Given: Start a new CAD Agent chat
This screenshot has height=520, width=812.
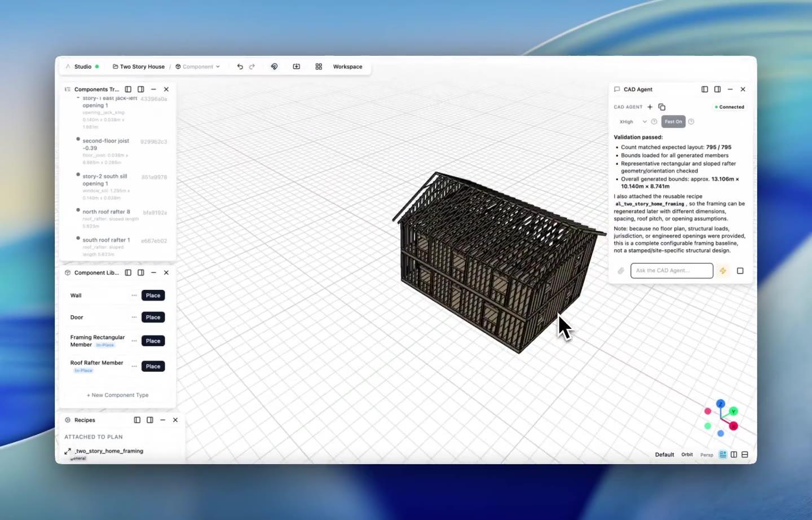Looking at the screenshot, I should tap(650, 107).
